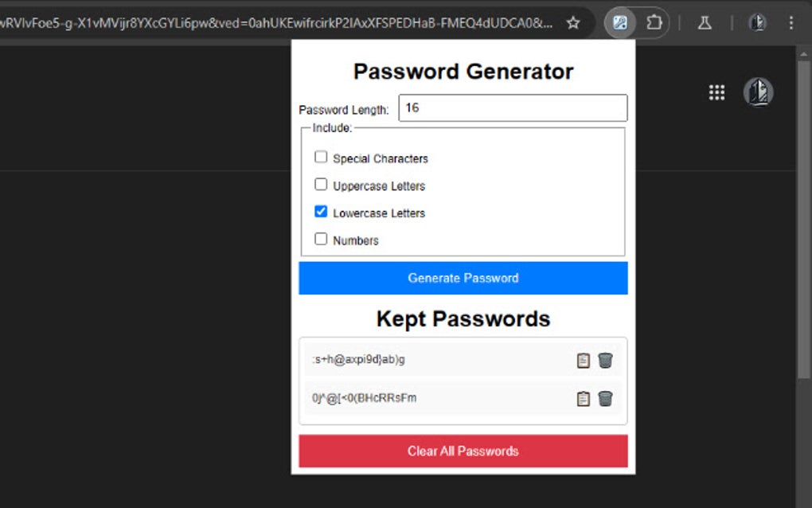Viewport: 812px width, 508px height.
Task: Uncheck the Lowercase Letters option
Action: (321, 212)
